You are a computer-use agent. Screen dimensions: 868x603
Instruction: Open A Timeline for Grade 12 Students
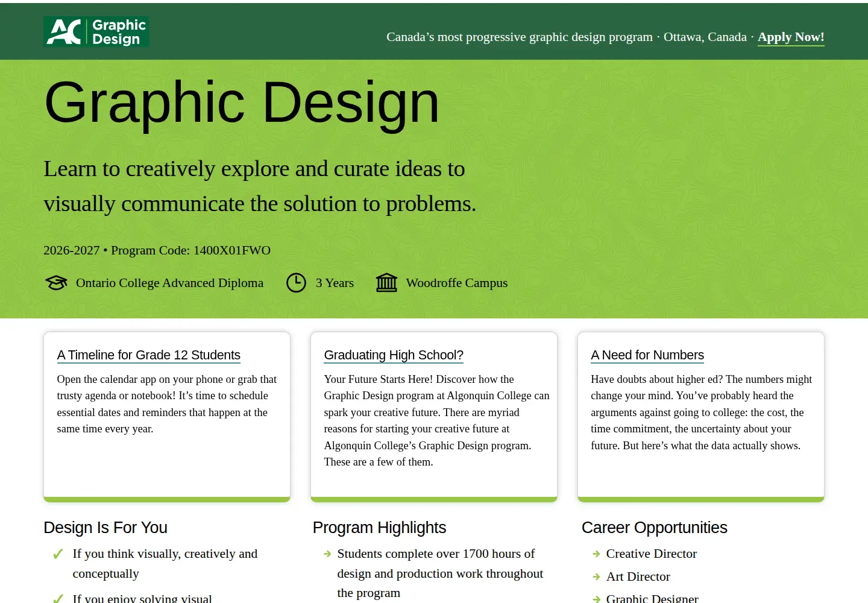(x=148, y=355)
